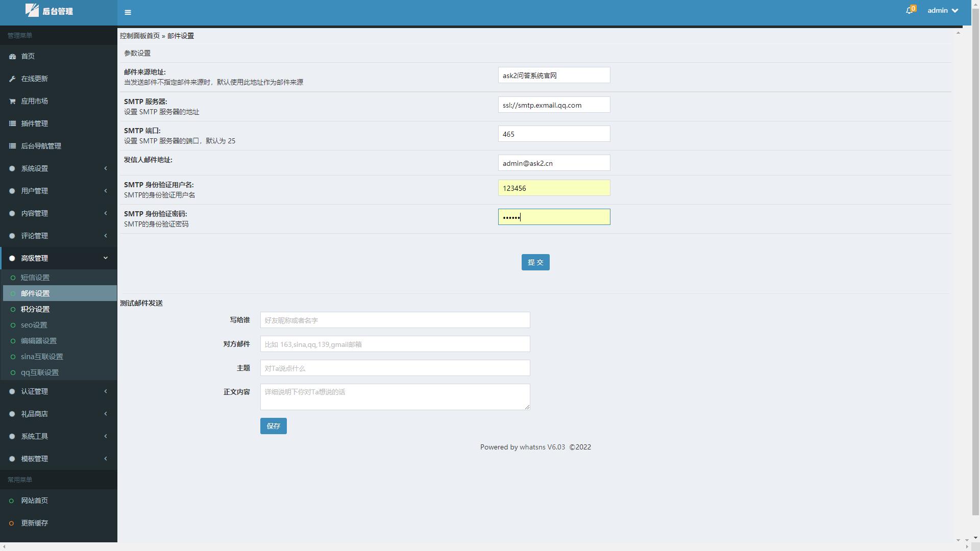Click the circle icon beside 网站首页

coord(11,501)
